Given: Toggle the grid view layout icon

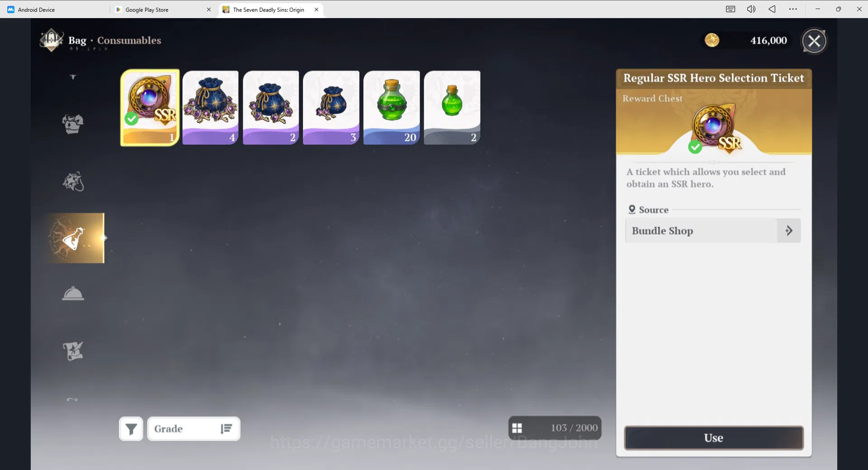Looking at the screenshot, I should click(517, 428).
